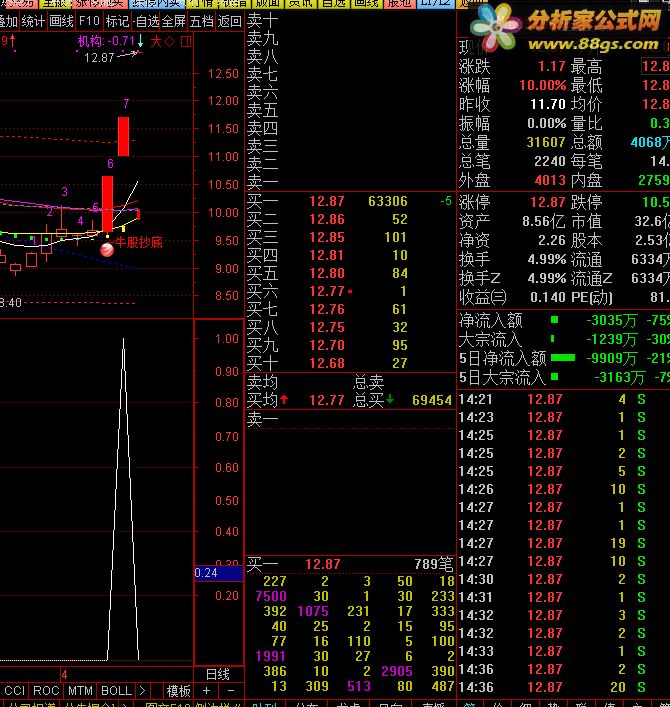Click 涨幅 value 10.00%

pyautogui.click(x=542, y=85)
